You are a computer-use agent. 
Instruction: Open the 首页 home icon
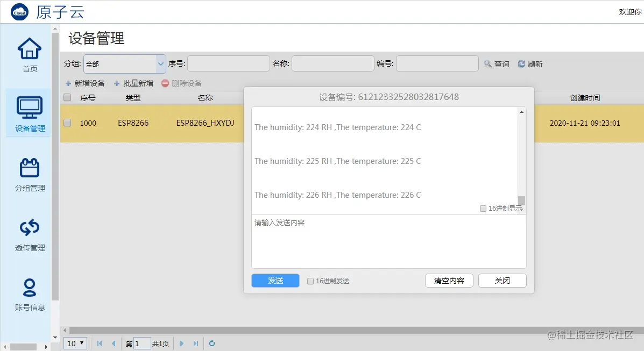pyautogui.click(x=30, y=48)
